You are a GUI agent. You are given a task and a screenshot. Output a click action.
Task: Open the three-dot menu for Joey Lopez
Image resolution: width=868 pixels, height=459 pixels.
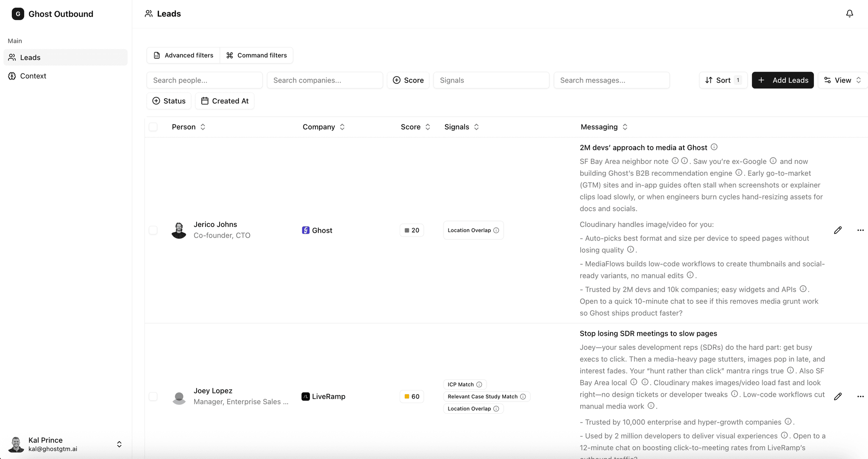[860, 397]
